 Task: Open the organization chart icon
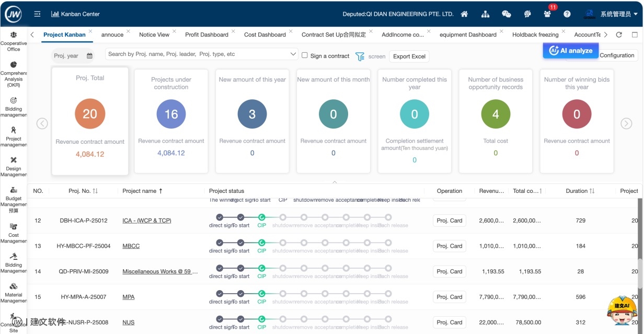(486, 14)
